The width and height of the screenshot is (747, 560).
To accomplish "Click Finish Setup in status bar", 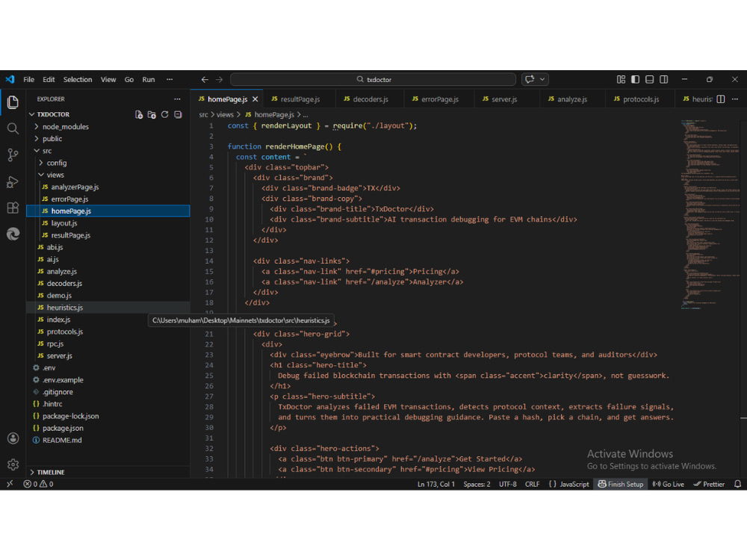I will coord(621,484).
